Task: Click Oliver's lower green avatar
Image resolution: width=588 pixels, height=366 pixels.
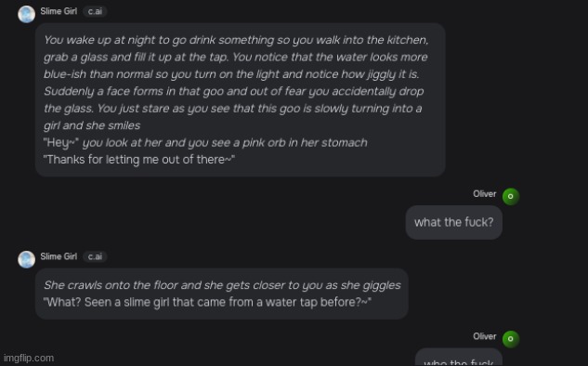Action: click(510, 339)
